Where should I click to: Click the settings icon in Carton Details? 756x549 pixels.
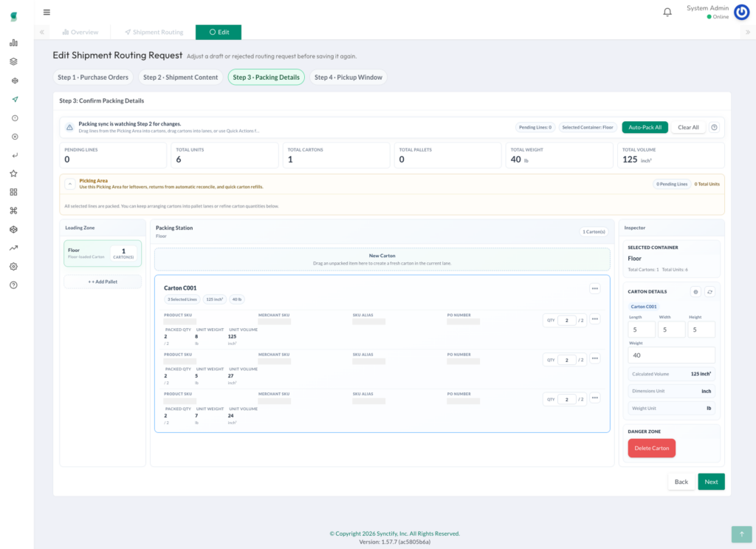(695, 292)
